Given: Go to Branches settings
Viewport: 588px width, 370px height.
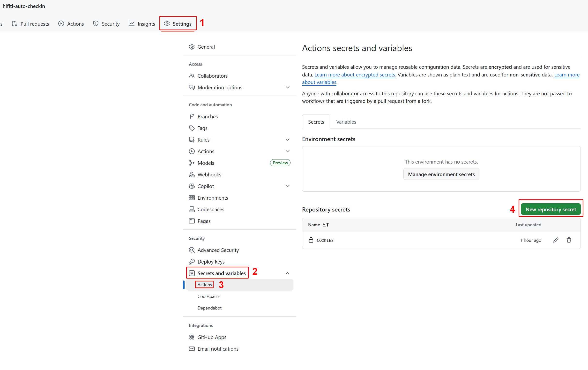Looking at the screenshot, I should (207, 116).
